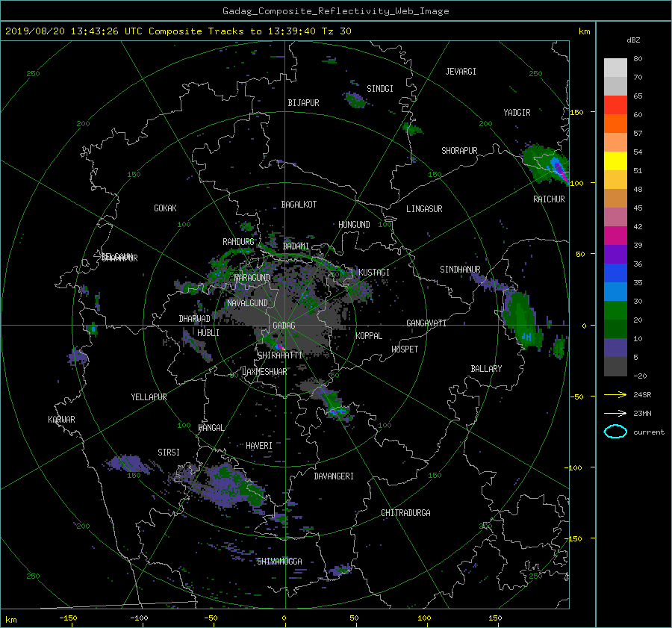Screen dimensions: 672x628
Task: Click the white 23MN track arrow legend
Action: click(615, 414)
